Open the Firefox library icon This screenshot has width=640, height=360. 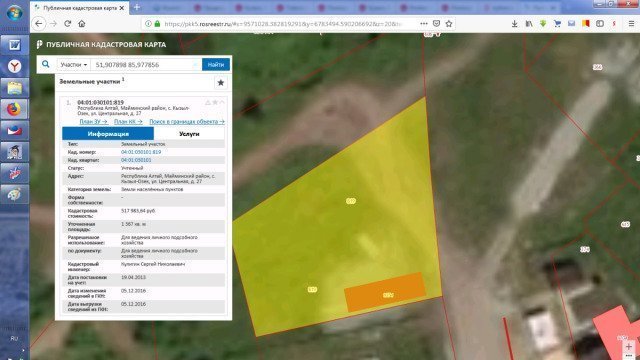(x=529, y=24)
